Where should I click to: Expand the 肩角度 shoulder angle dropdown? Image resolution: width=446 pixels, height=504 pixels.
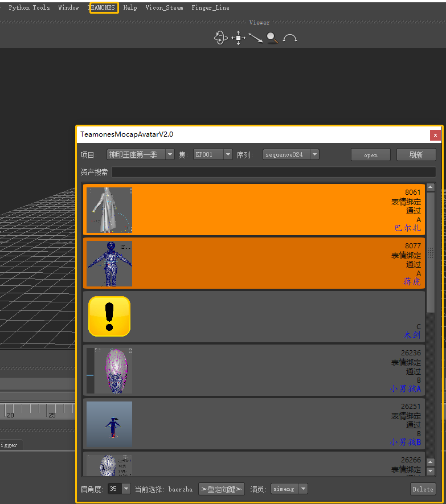pos(119,489)
